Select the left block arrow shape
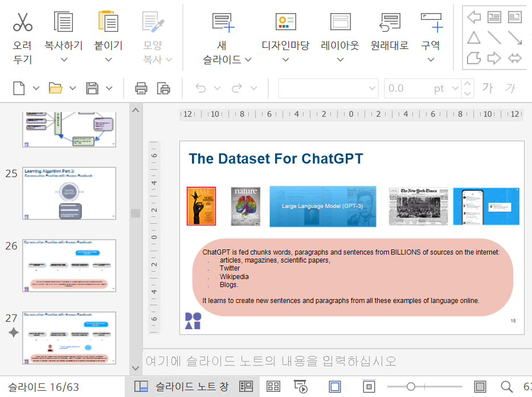This screenshot has width=532, height=397. coord(474,17)
